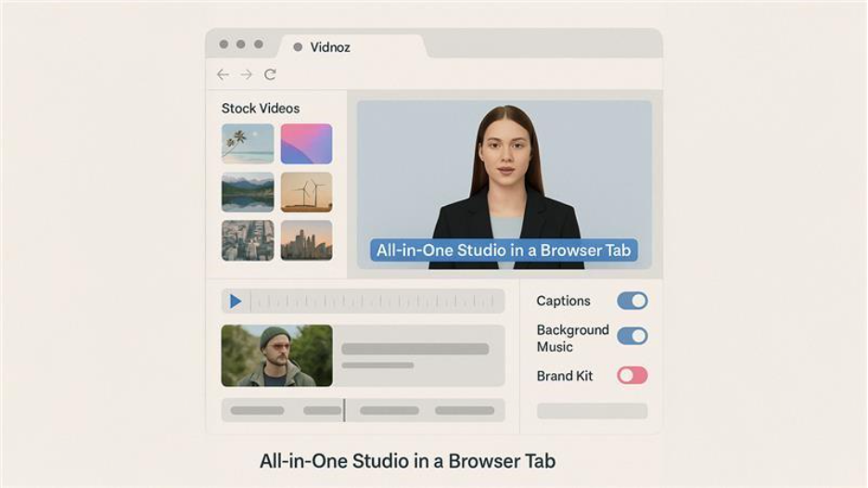Select the palm tree beach stock video
Screen dimensions: 868x488
tap(248, 144)
